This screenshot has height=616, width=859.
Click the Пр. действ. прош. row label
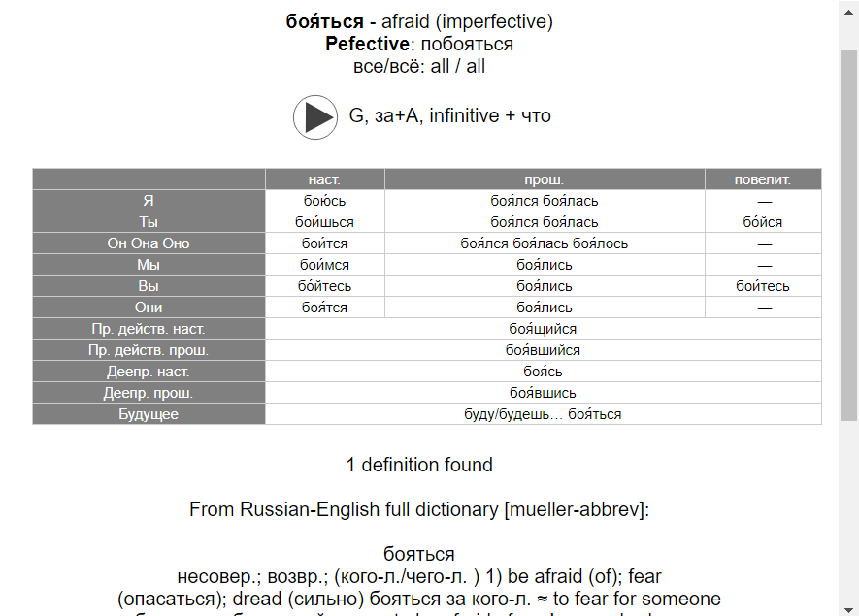coord(149,350)
